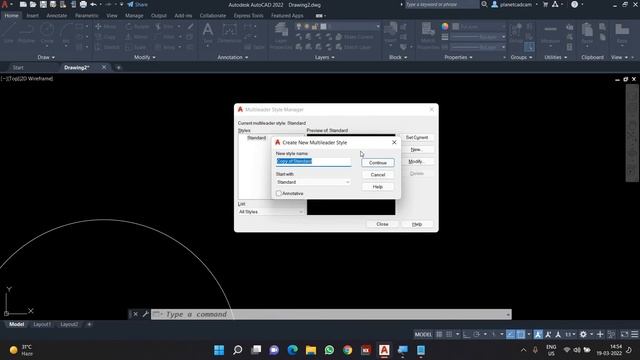Open the Start file tab
This screenshot has height=360, width=640.
coord(18,67)
